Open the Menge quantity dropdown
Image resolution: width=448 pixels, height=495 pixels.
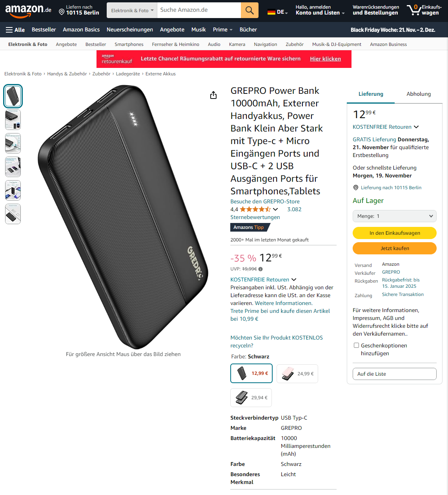coord(395,216)
